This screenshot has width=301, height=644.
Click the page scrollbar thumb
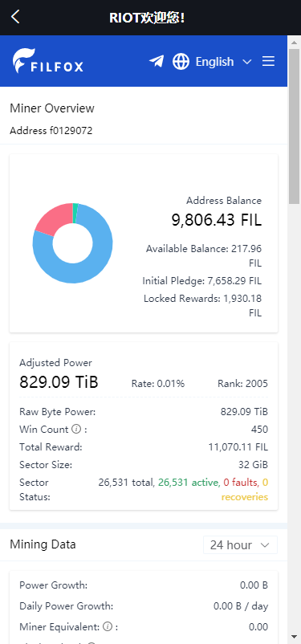[295, 127]
